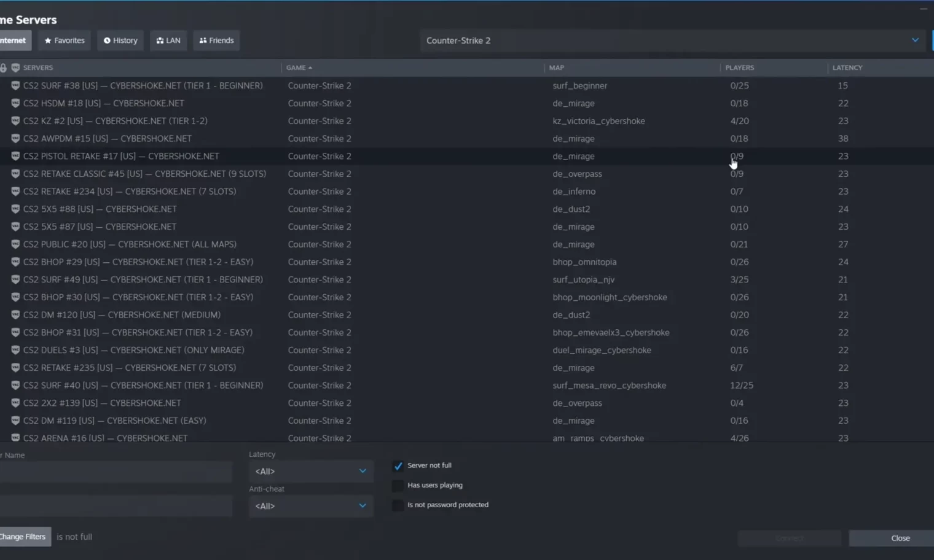Click latency value 15
The width and height of the screenshot is (934, 560).
(x=842, y=86)
